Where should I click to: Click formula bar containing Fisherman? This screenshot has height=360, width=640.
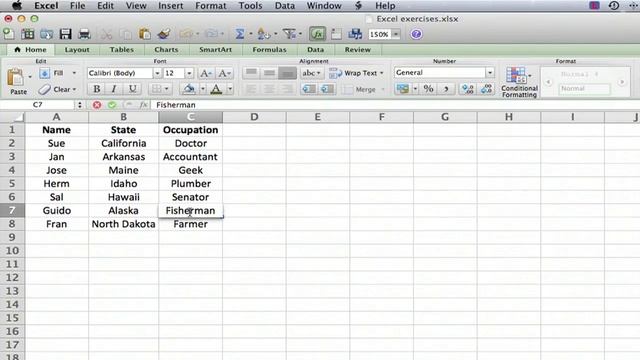(395, 105)
